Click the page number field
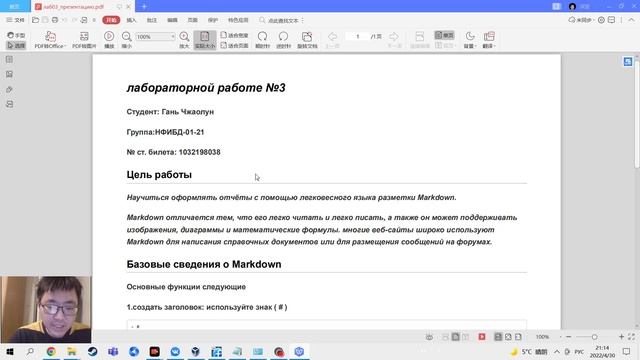 click(x=357, y=37)
